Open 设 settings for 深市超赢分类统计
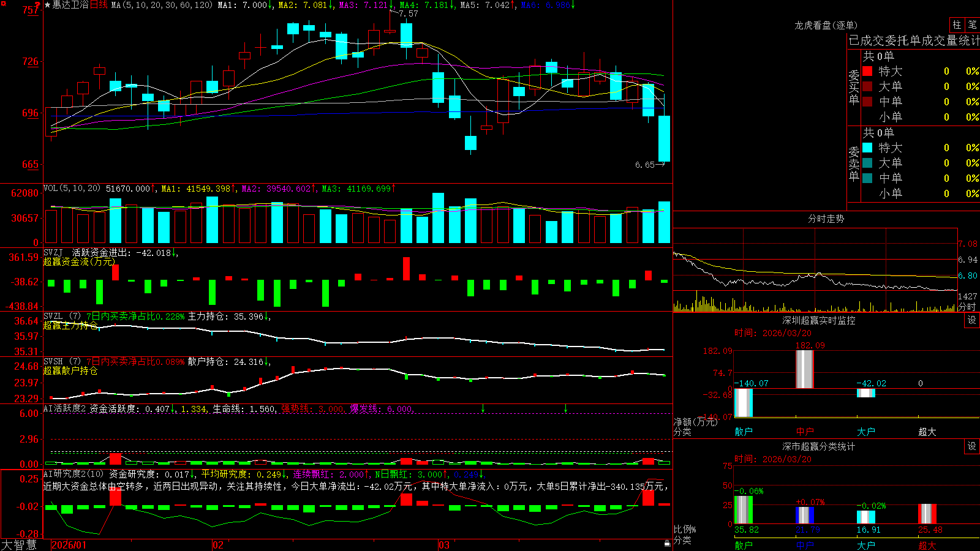 tap(972, 446)
